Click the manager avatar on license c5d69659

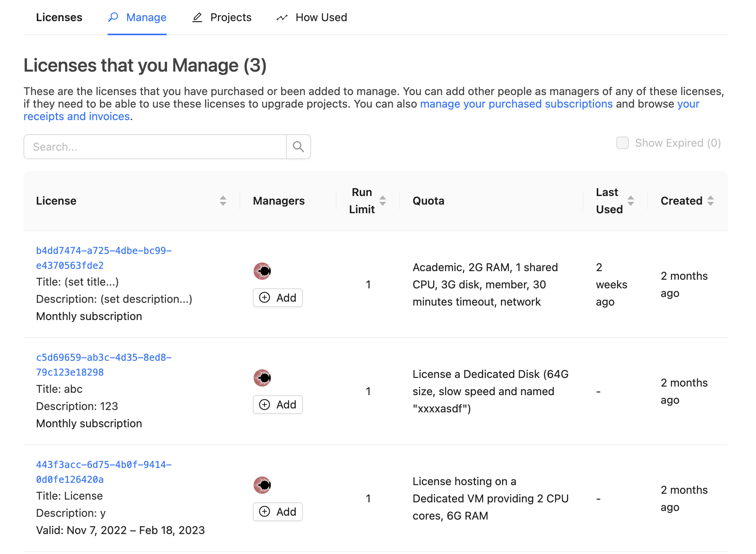click(262, 378)
